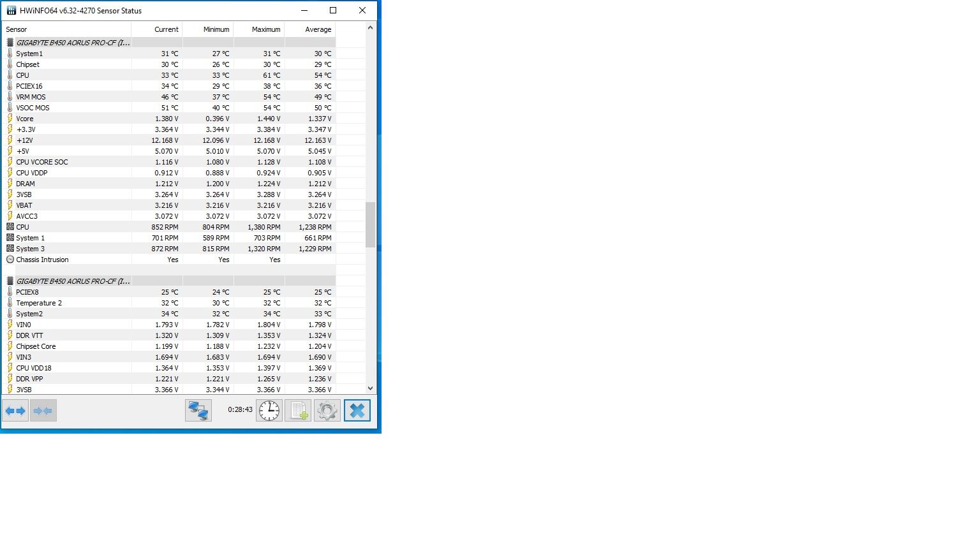Select the Chipset temperature row
The width and height of the screenshot is (980, 551).
tap(169, 64)
